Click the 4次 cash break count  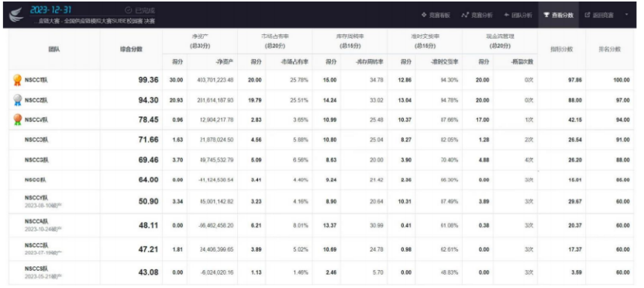(529, 160)
